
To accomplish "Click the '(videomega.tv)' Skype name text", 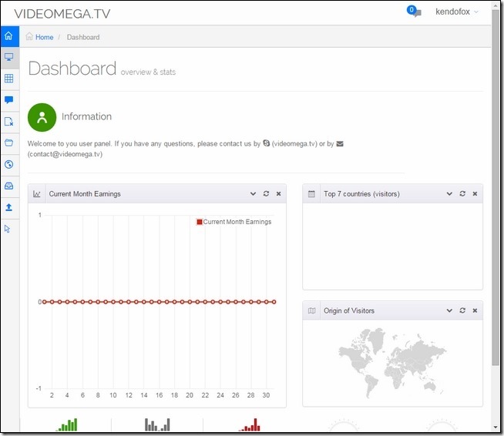I will pos(294,143).
